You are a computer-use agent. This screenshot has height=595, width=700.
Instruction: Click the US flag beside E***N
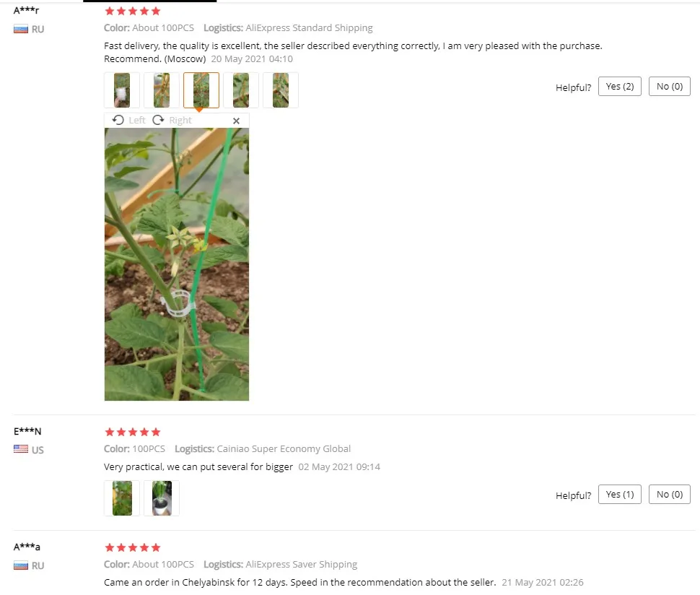[20, 449]
